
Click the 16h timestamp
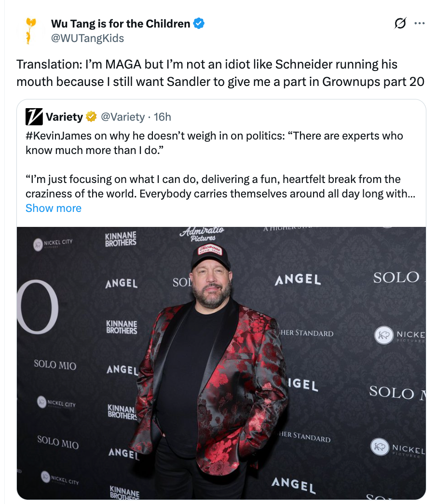163,117
